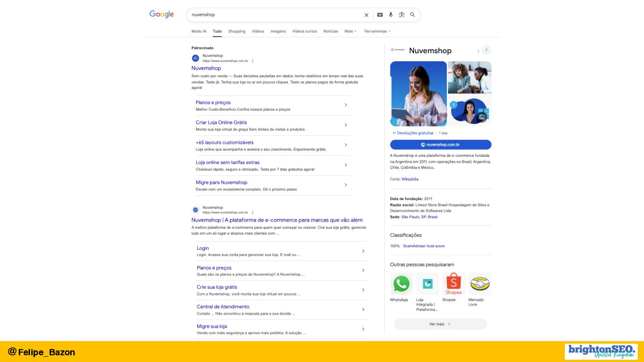Click sponsored Nuvemshop favicon
Screen dimensions: 644x362
(195, 58)
